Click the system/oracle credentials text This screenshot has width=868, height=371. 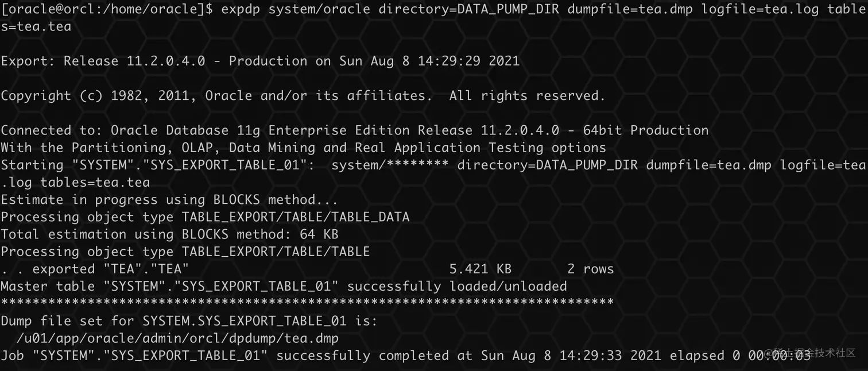click(x=319, y=9)
